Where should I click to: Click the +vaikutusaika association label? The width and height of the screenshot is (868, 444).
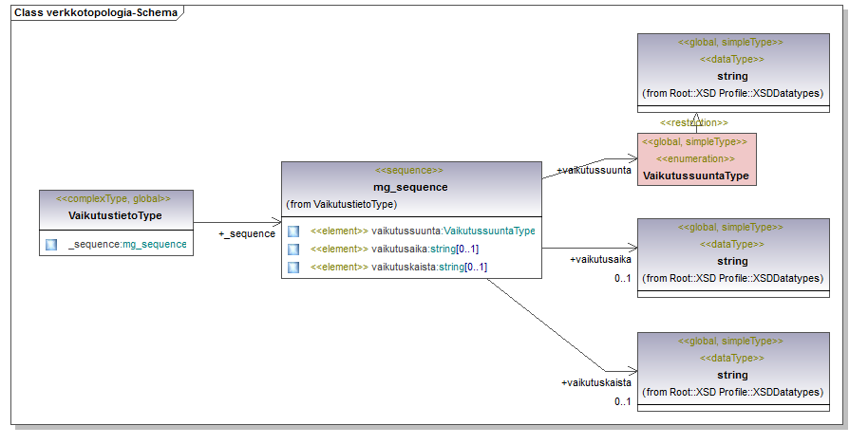[x=600, y=259]
